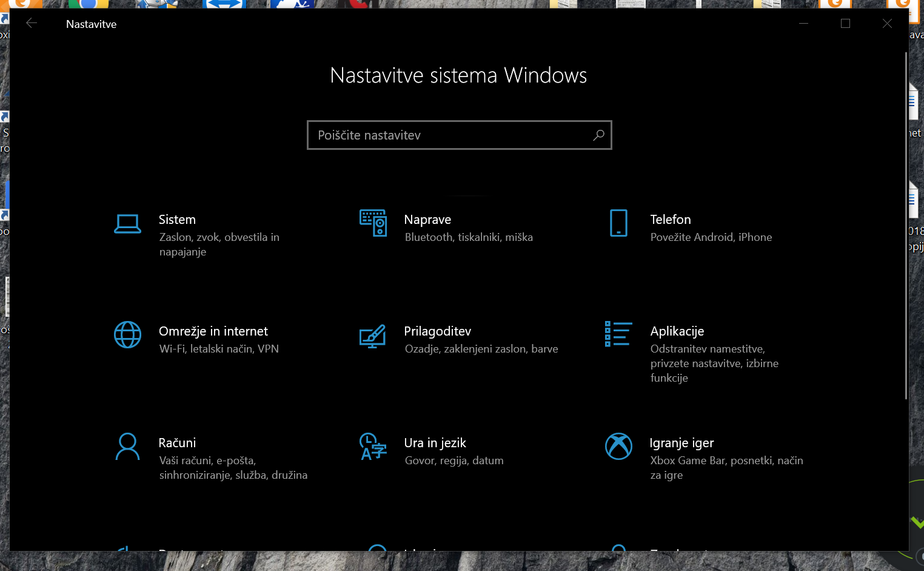The height and width of the screenshot is (571, 924).
Task: Open Naprave settings title
Action: pos(427,220)
